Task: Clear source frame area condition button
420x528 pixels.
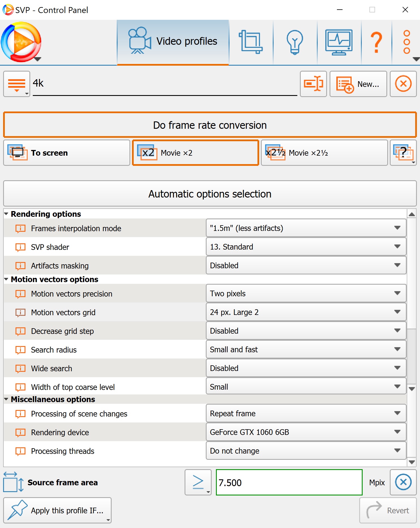Action: [403, 482]
